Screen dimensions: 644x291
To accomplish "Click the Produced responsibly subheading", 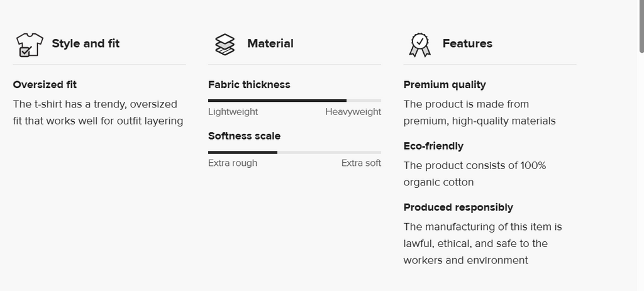I will (458, 207).
